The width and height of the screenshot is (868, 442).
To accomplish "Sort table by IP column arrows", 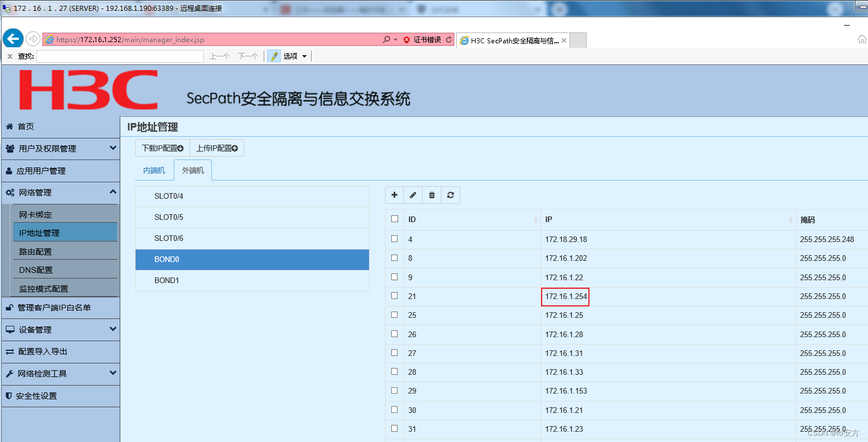I will coord(791,220).
